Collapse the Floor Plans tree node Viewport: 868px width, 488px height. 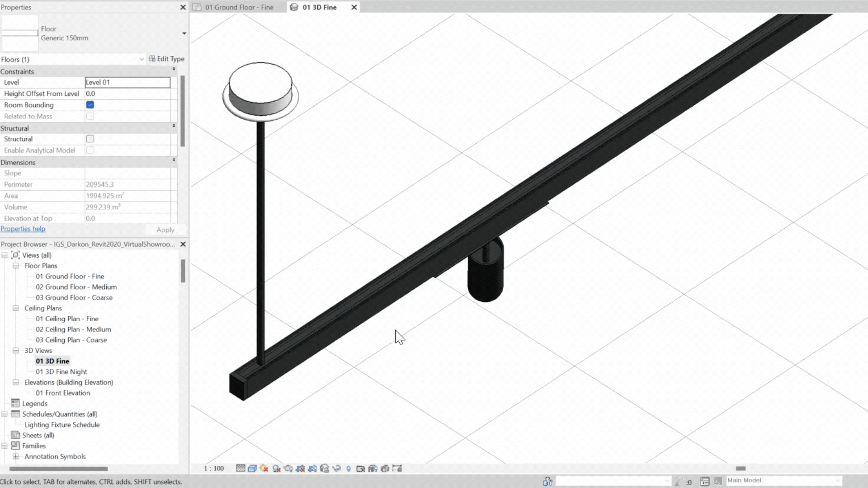pyautogui.click(x=15, y=266)
